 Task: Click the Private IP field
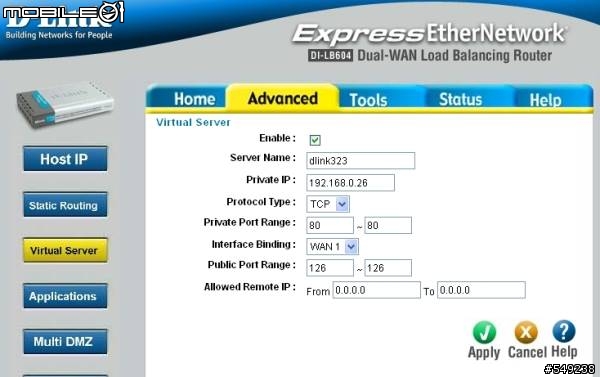click(350, 183)
